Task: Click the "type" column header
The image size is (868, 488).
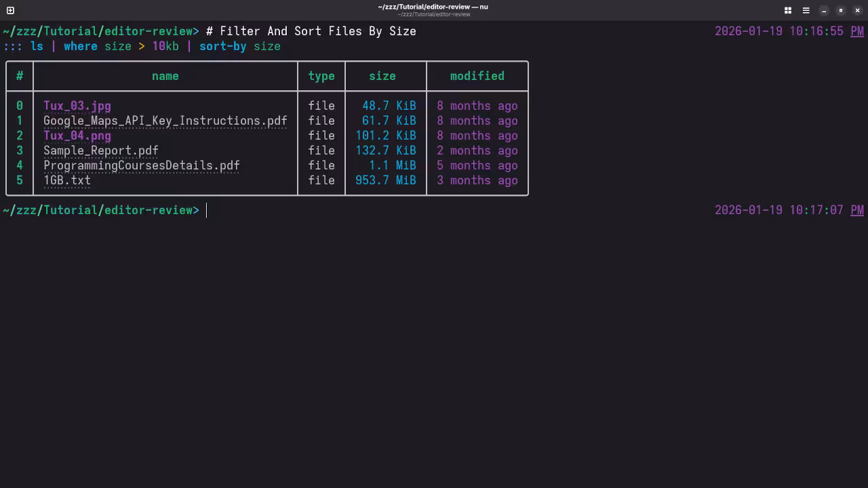Action: (x=321, y=76)
